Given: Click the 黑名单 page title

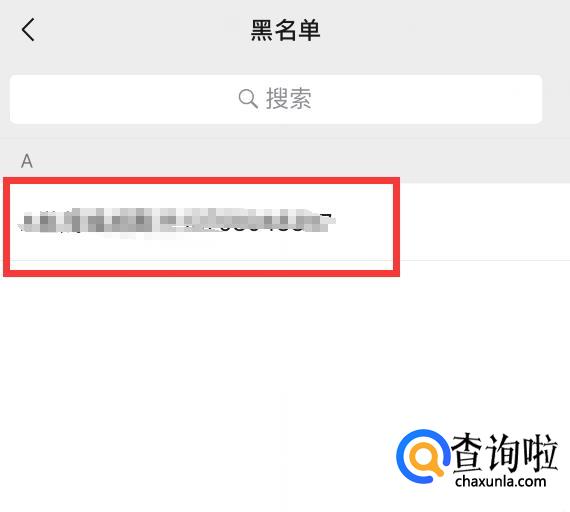Looking at the screenshot, I should point(285,30).
